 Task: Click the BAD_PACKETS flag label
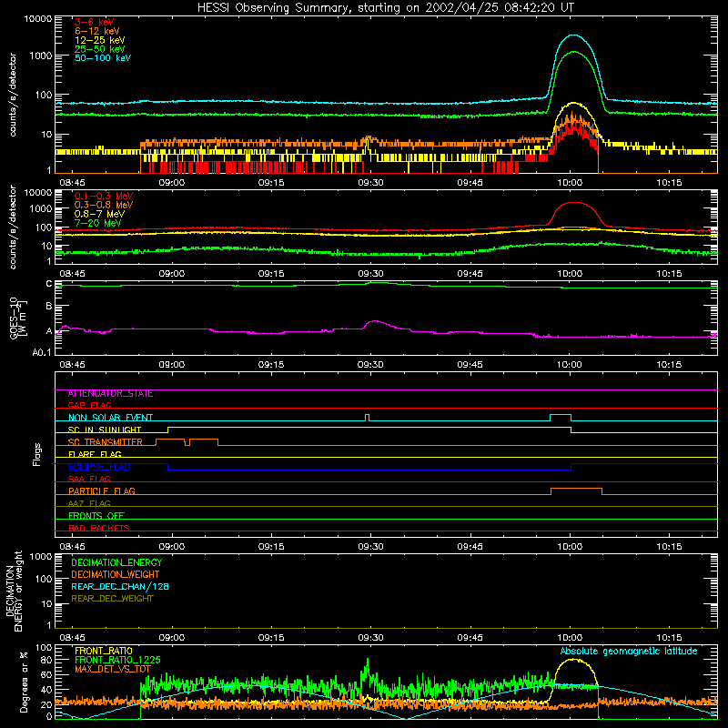coord(99,528)
